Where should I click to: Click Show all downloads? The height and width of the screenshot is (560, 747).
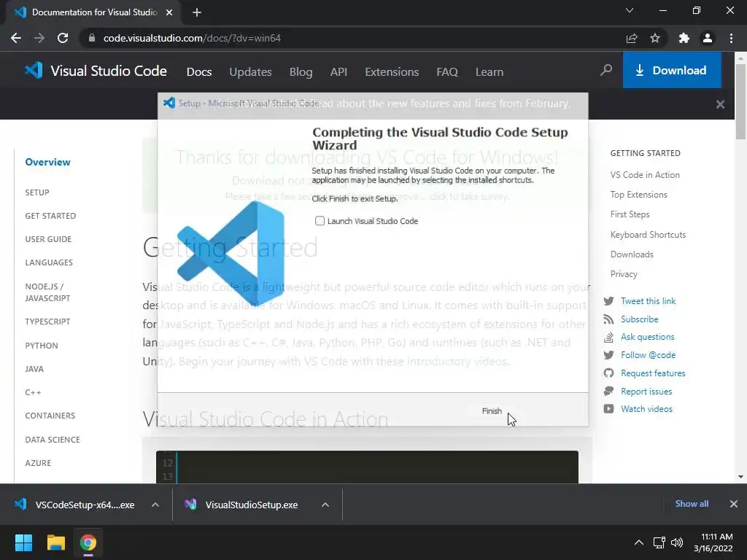tap(692, 504)
